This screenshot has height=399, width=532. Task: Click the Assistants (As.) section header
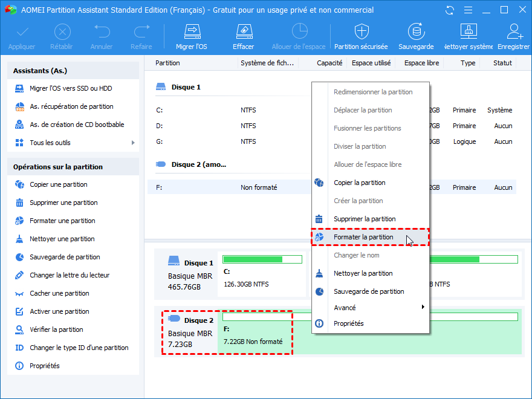tap(73, 71)
